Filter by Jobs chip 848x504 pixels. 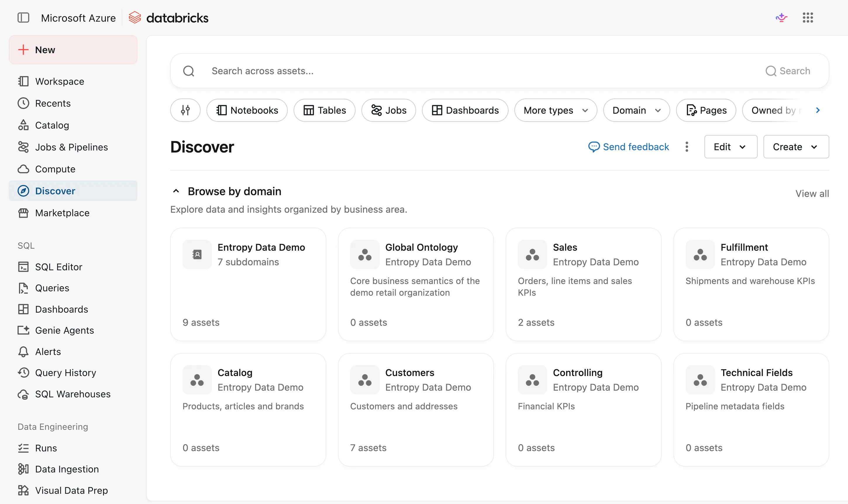[389, 110]
